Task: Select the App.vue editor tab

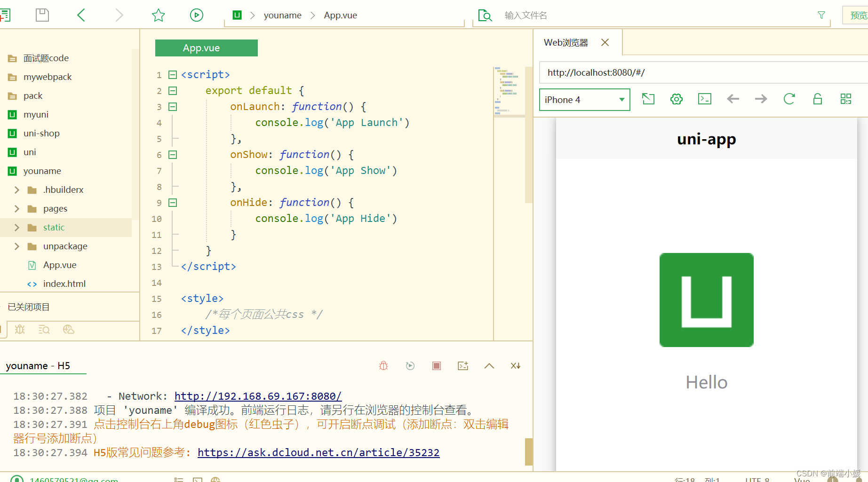Action: 206,48
